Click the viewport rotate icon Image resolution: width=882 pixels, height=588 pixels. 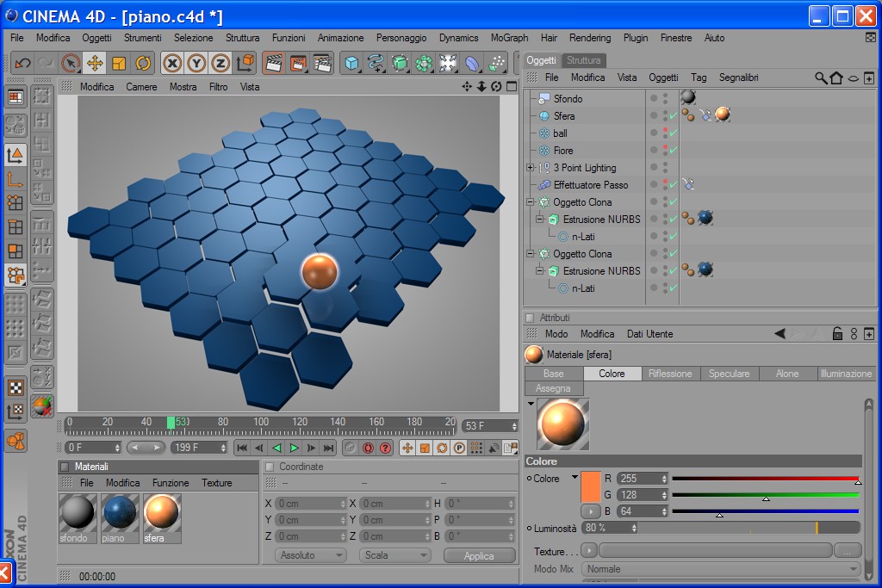click(496, 87)
